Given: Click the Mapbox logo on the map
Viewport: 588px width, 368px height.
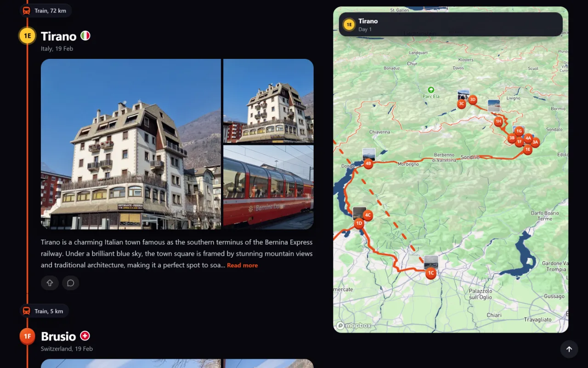Looking at the screenshot, I should [x=354, y=326].
